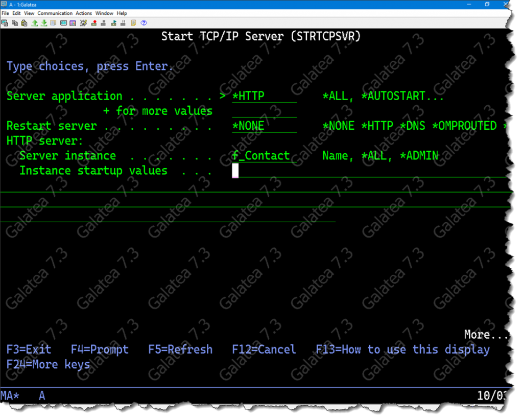Click the green upload arrow icon
523x420 pixels.
pyautogui.click(x=34, y=22)
